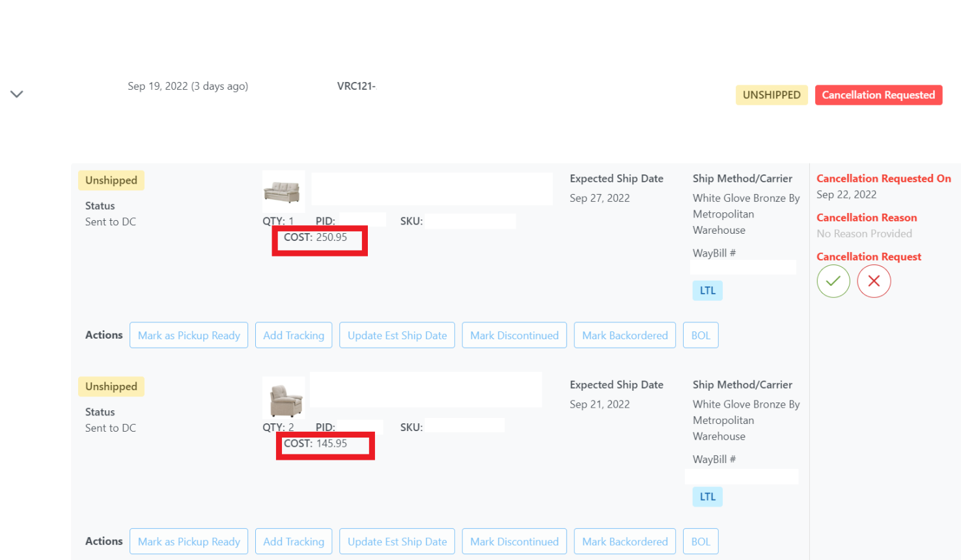Update Est Ship Date for Sep 21 item
This screenshot has height=560, width=961.
tap(397, 542)
